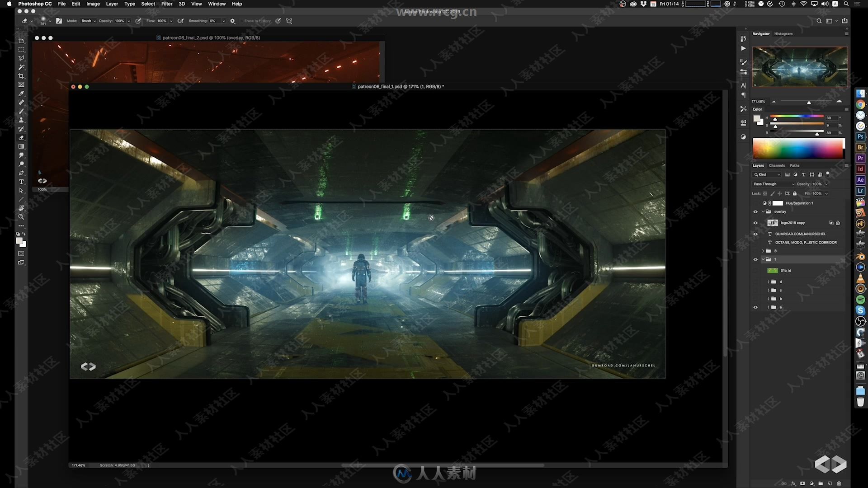Click add layer style fx button

tap(793, 483)
